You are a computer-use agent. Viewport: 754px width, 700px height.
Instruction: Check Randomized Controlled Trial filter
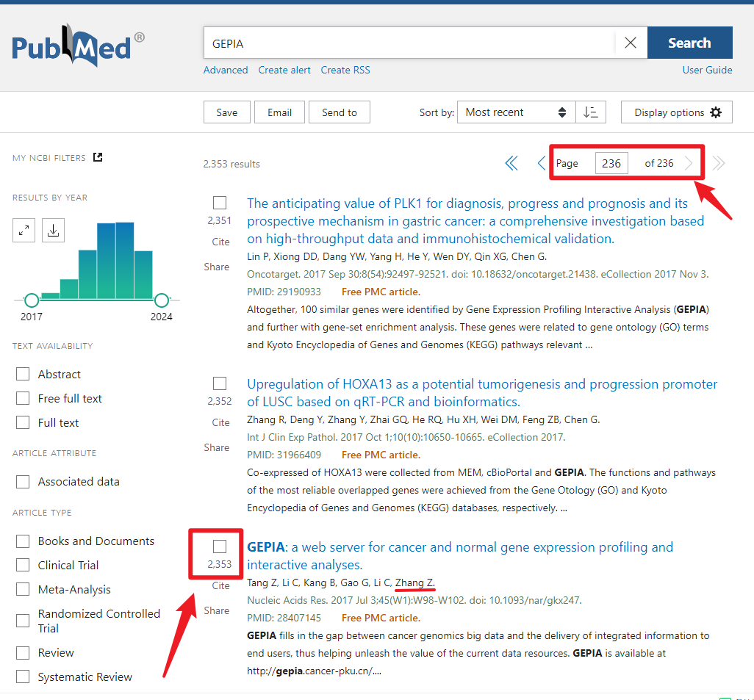pos(23,621)
